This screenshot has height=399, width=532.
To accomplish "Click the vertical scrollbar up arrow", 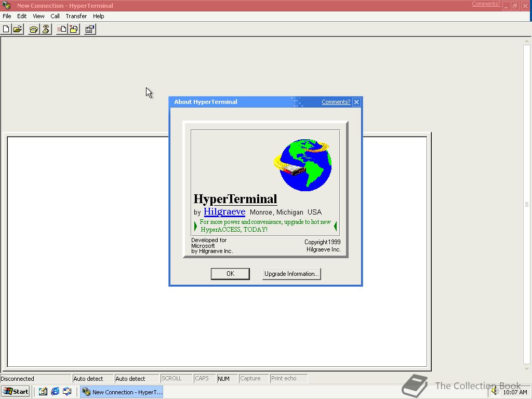I will click(527, 42).
